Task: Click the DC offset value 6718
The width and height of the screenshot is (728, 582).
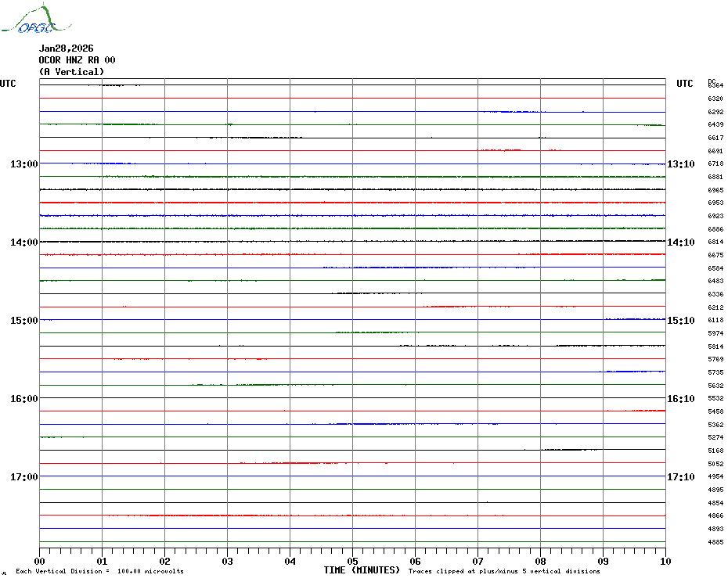Action: coord(715,163)
